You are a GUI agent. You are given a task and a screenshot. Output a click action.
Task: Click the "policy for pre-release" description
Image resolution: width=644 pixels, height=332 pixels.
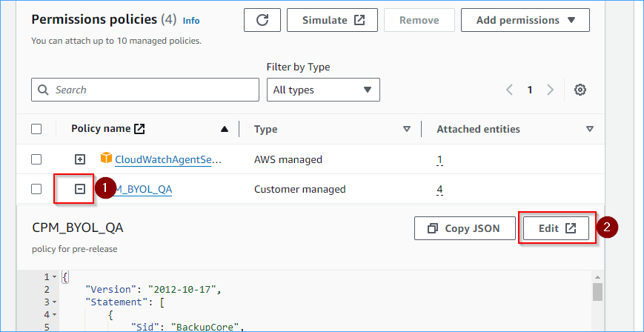click(x=75, y=249)
